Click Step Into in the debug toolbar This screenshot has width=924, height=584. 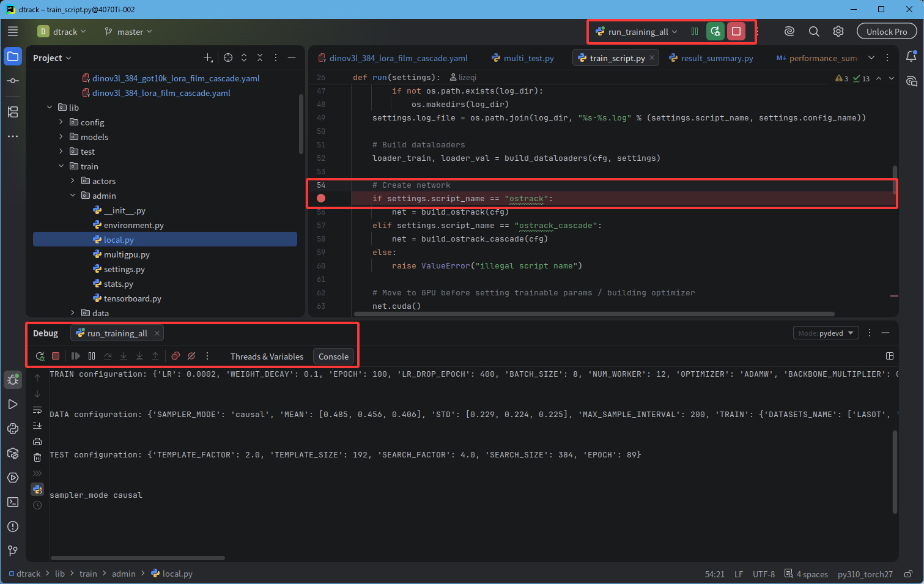(x=124, y=356)
